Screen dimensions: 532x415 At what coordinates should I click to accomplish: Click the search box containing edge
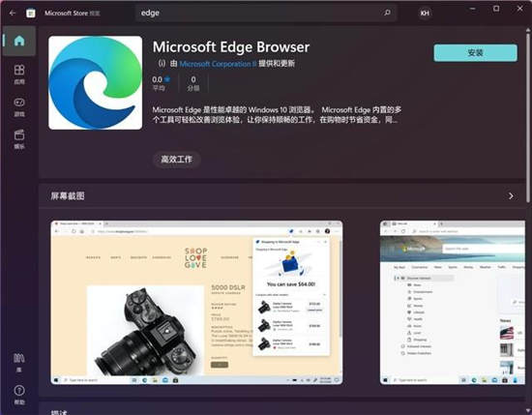click(266, 13)
